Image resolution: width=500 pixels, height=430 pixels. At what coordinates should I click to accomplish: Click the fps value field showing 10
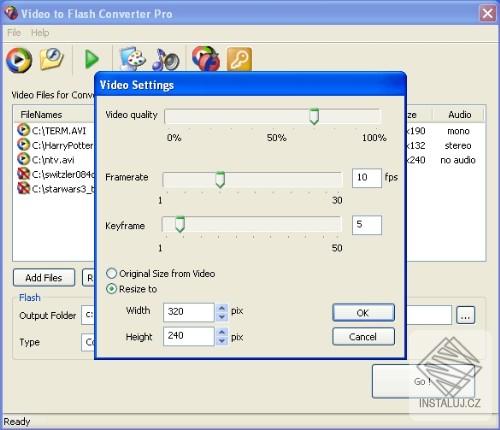[x=367, y=178]
